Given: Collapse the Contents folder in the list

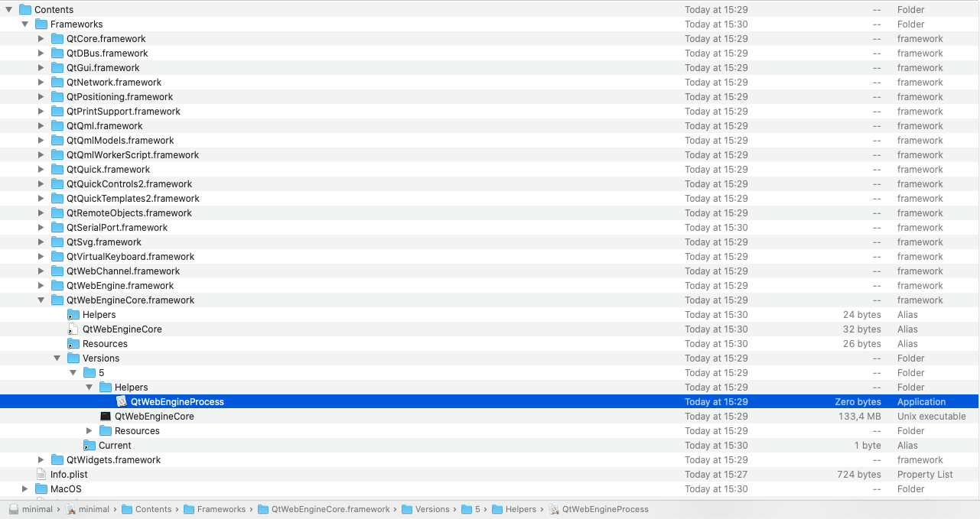Looking at the screenshot, I should pos(8,10).
